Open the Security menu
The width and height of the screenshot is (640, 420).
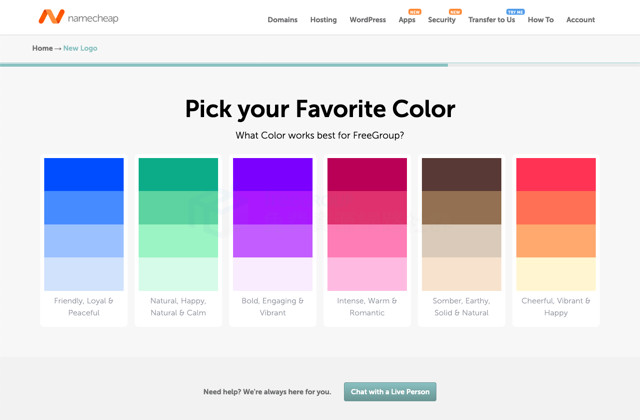click(441, 20)
